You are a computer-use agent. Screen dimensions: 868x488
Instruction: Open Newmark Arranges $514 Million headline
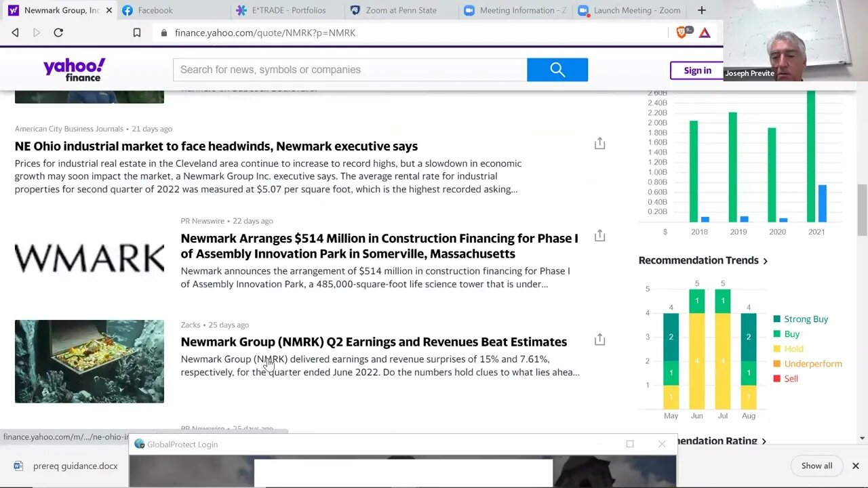(379, 246)
